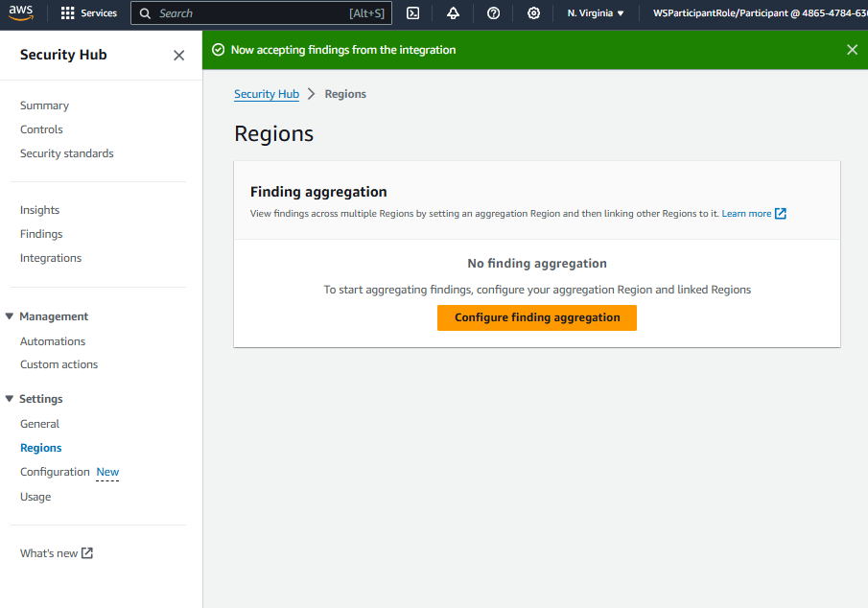Open Insights page
Screen dimensions: 868x608
[40, 210]
